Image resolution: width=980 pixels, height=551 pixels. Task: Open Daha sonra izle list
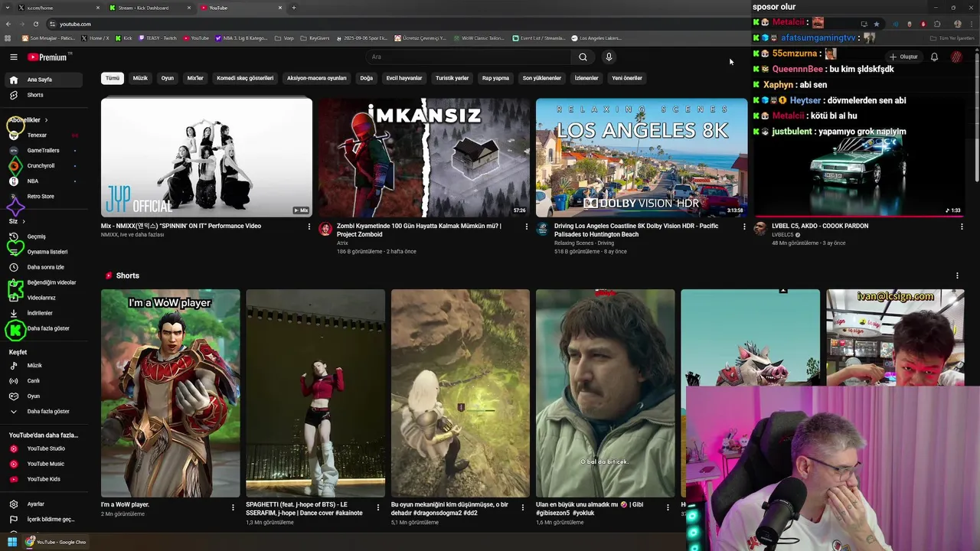point(46,267)
